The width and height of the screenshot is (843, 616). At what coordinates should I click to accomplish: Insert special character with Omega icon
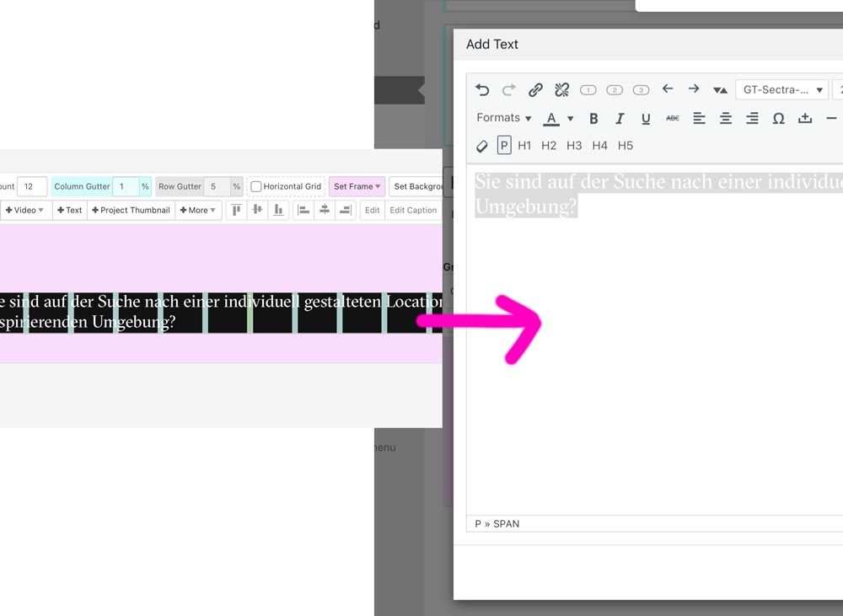[x=778, y=119]
